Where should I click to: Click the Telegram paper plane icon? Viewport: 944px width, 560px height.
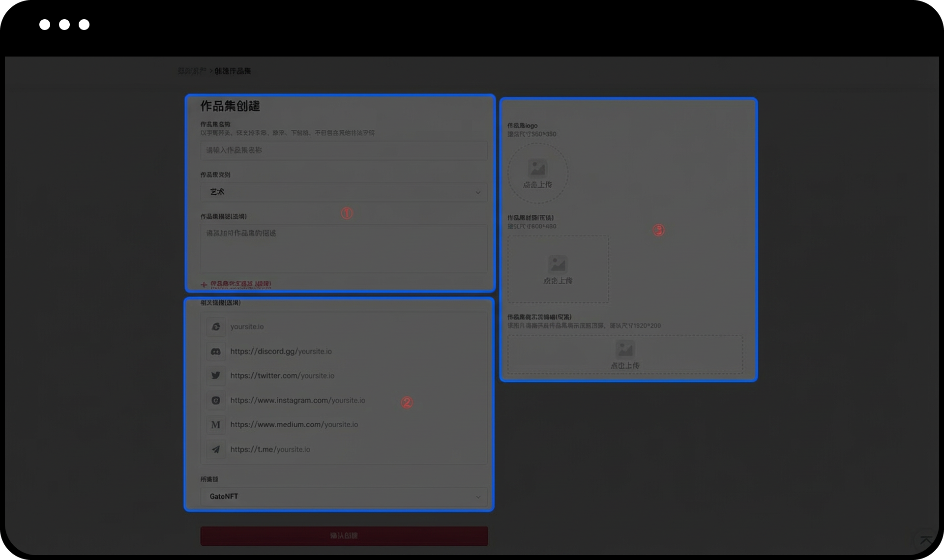click(216, 449)
